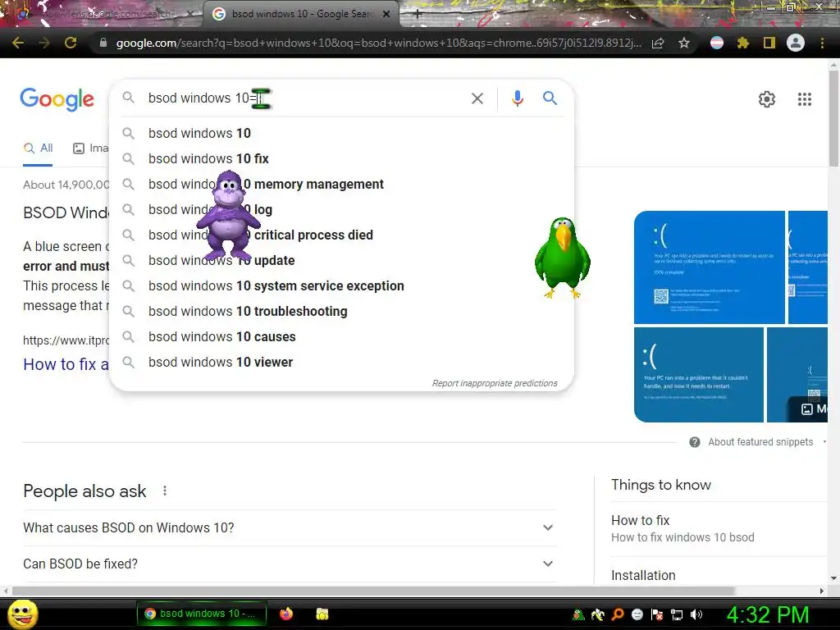This screenshot has width=840, height=630.
Task: Choose suggestion "bsod windows 10 troubleshooting"
Action: click(342, 311)
